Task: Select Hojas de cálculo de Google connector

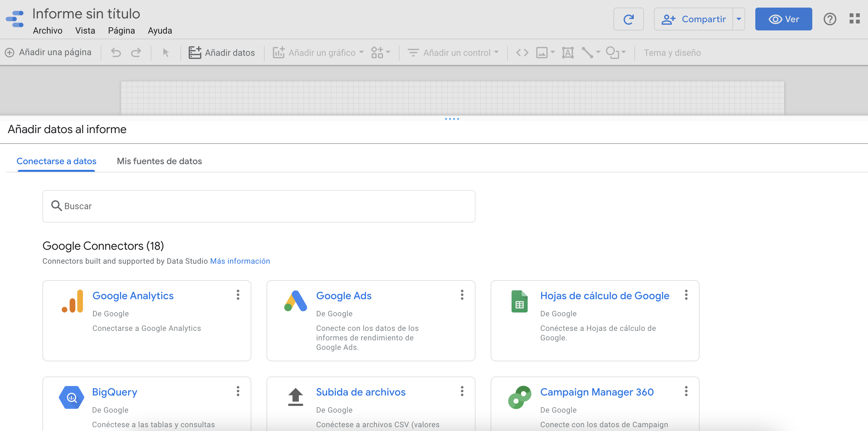Action: tap(605, 296)
